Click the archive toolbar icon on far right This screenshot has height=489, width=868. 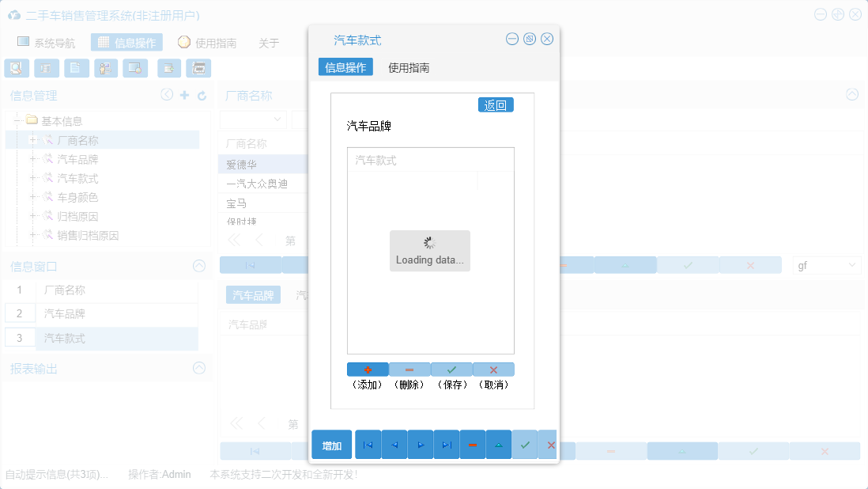(x=198, y=68)
